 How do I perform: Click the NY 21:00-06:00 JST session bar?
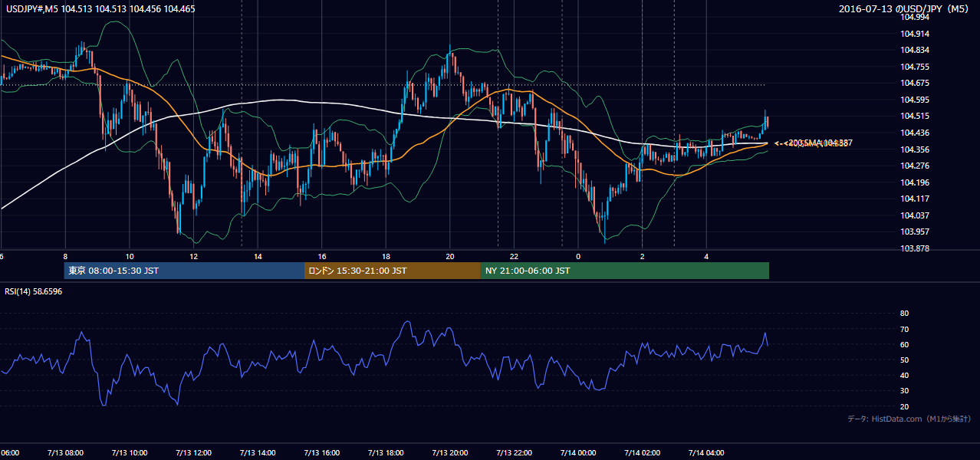click(x=625, y=271)
